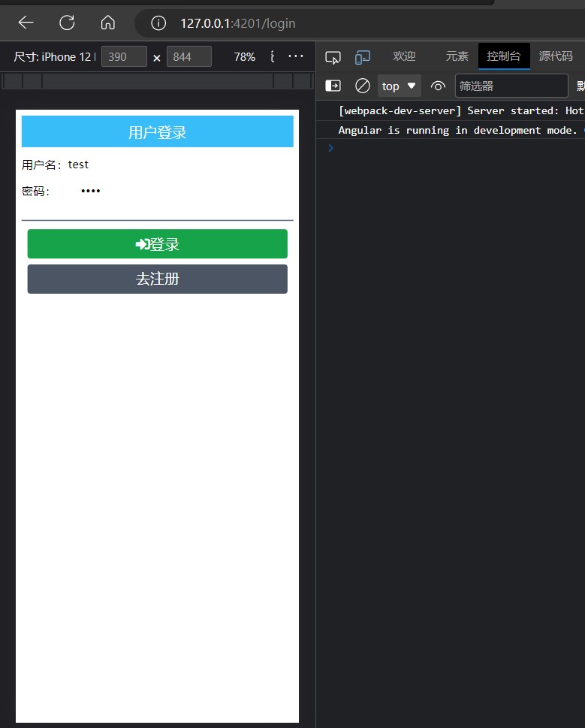The image size is (585, 728).
Task: Click the 用户登录 header bar
Action: [157, 132]
